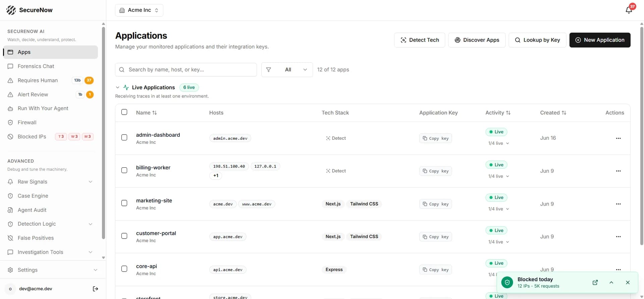Expand the Investigation Tools sidebar group
The height and width of the screenshot is (299, 644).
point(50,252)
